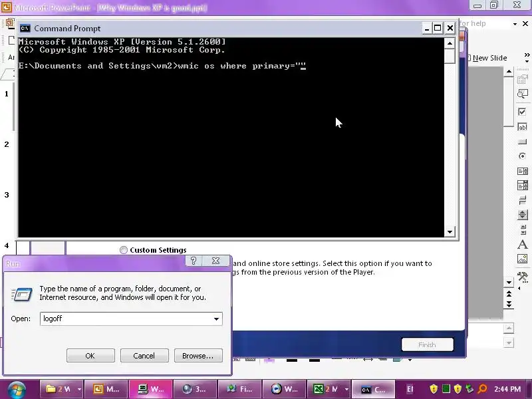
Task: Click the Run dialog program icon
Action: (21, 294)
